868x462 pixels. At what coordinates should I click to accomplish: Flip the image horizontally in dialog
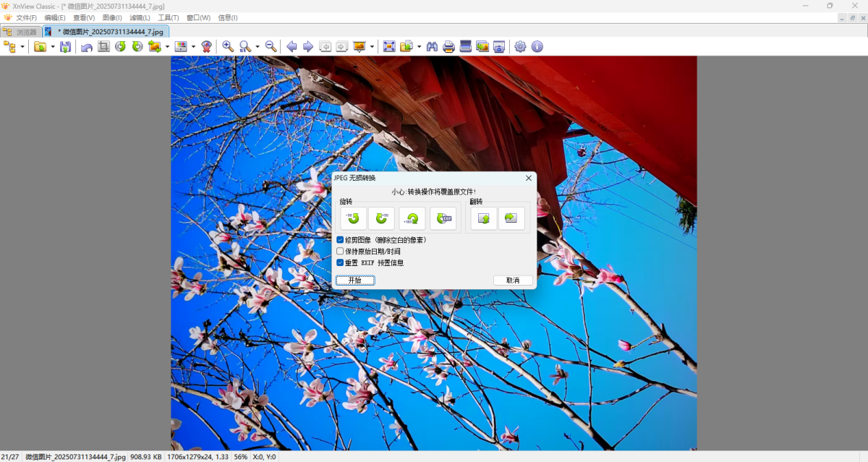(511, 218)
